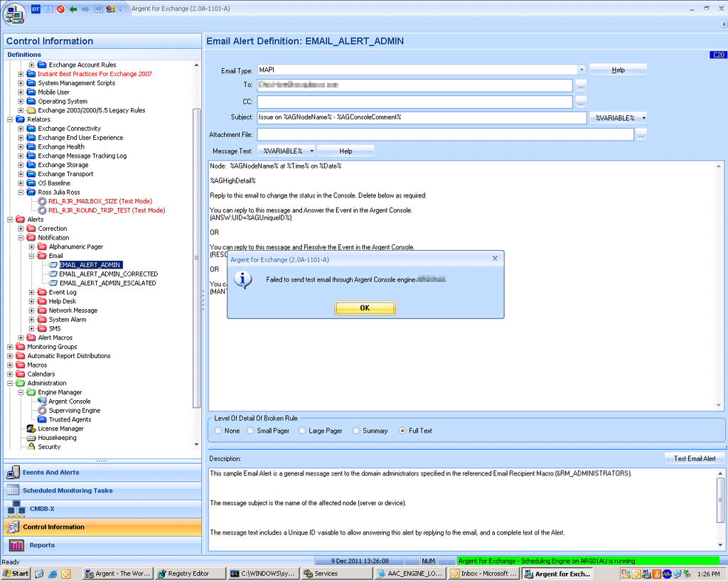
Task: Choose the Small Pager radio option
Action: point(251,431)
